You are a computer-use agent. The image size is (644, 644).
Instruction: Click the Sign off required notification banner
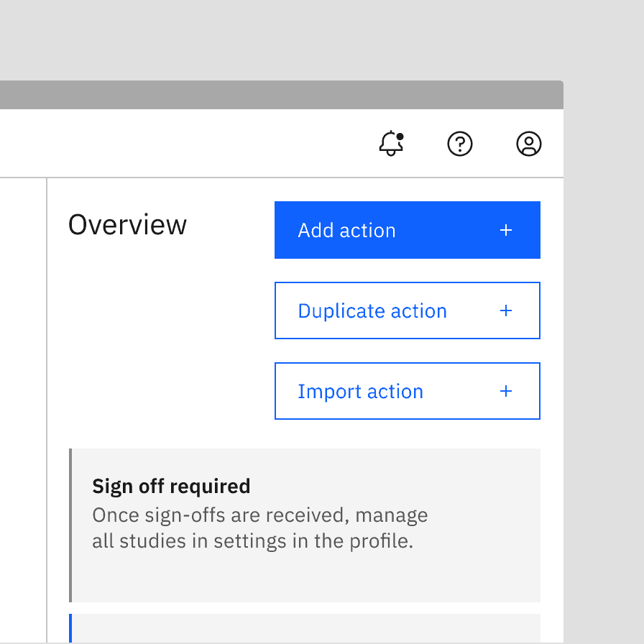tap(305, 525)
